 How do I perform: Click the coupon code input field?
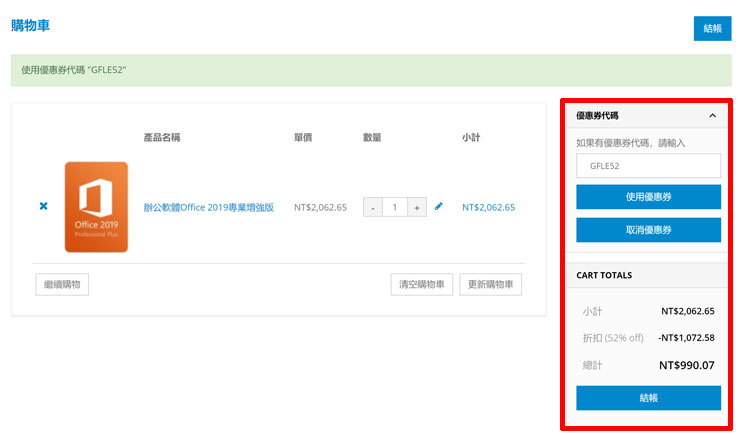tap(648, 166)
